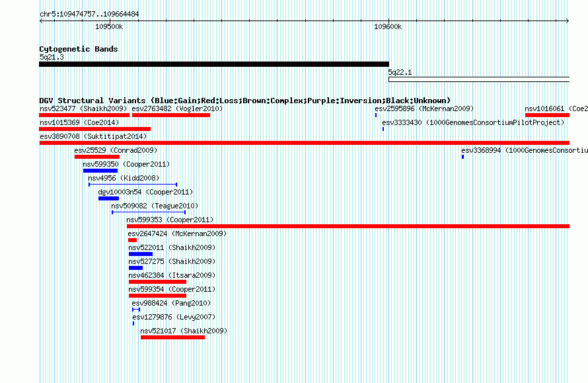Image resolution: width=588 pixels, height=383 pixels.
Task: Select the thin blue span under nsv4956
Action: 133,185
